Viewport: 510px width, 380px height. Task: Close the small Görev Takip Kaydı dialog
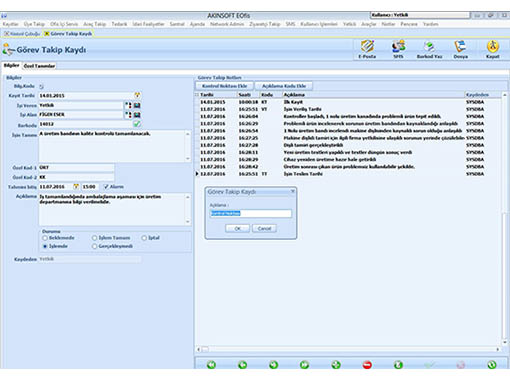coord(293,191)
